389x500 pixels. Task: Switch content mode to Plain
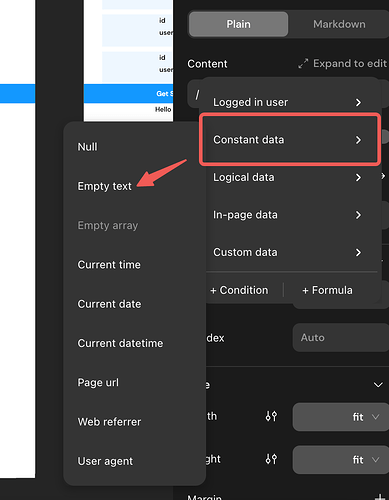tap(238, 24)
